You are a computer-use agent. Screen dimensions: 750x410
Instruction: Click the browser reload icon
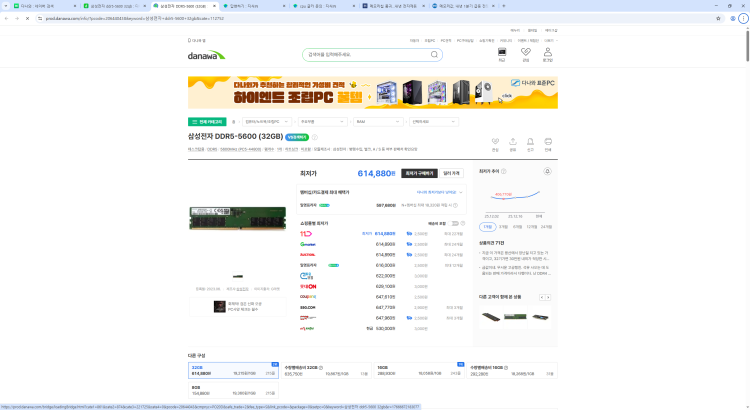pos(28,18)
